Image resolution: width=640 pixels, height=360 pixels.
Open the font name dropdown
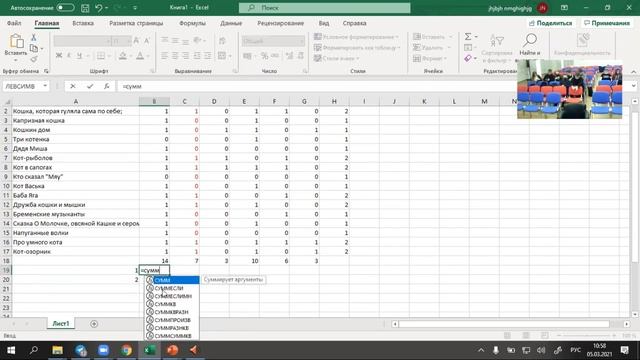[x=108, y=41]
